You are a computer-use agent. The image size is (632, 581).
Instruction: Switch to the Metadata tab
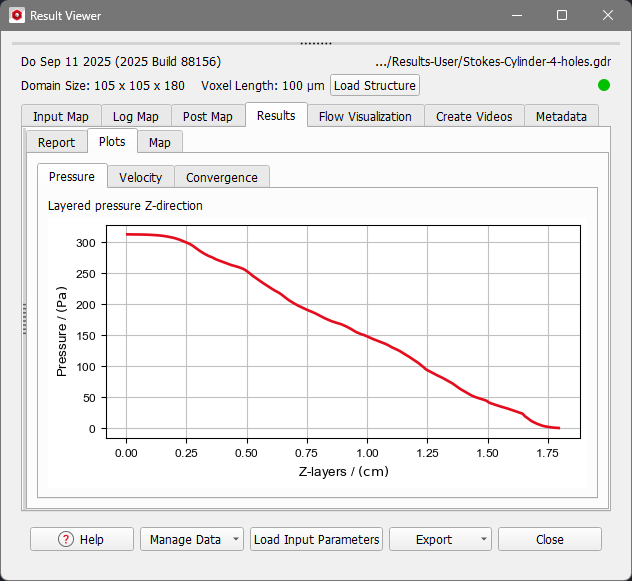pyautogui.click(x=560, y=117)
